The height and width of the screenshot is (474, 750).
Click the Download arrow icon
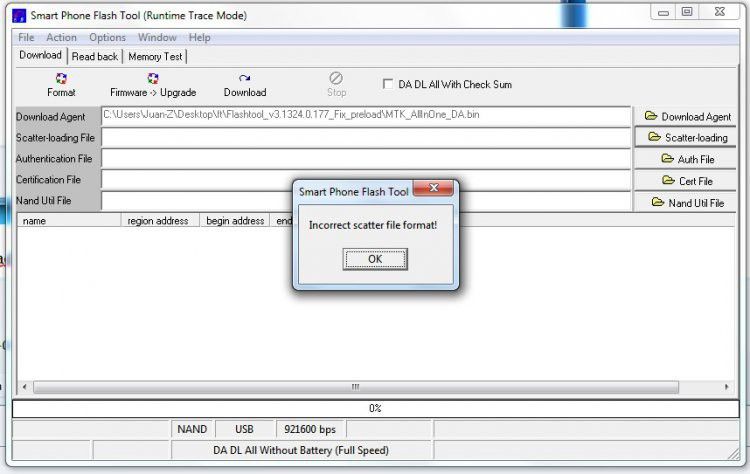(x=244, y=78)
